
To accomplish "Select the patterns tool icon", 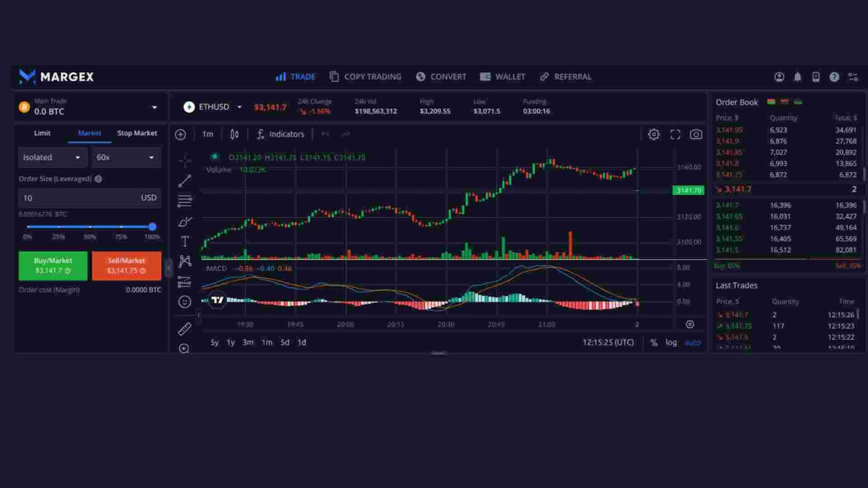I will 184,261.
